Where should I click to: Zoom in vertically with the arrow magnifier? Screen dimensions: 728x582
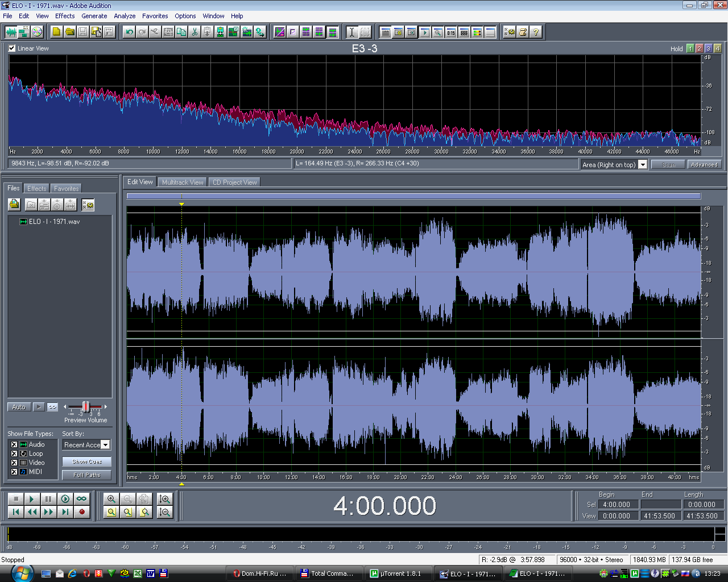(x=165, y=499)
